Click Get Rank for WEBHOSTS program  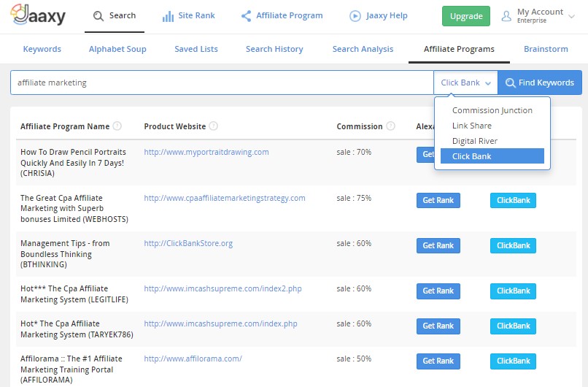pos(438,201)
